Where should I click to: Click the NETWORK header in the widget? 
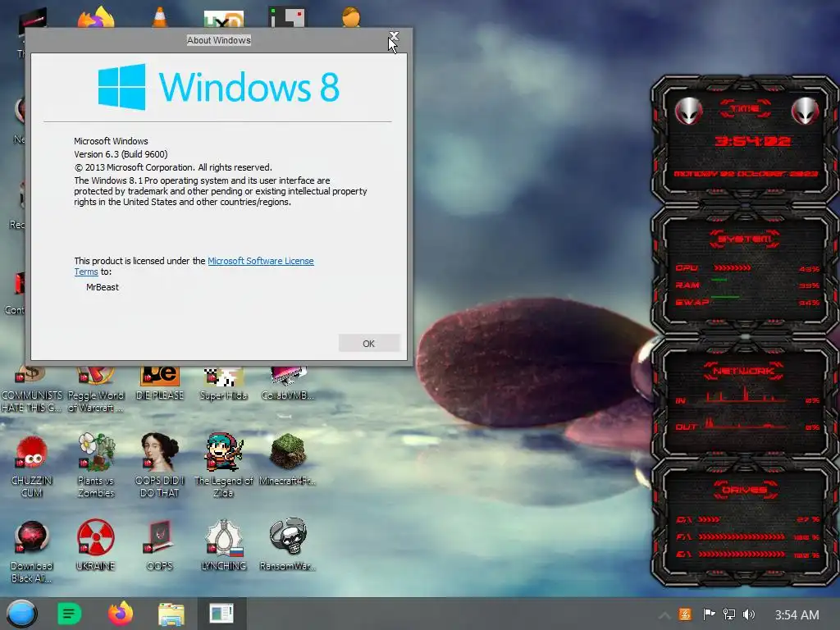coord(743,371)
